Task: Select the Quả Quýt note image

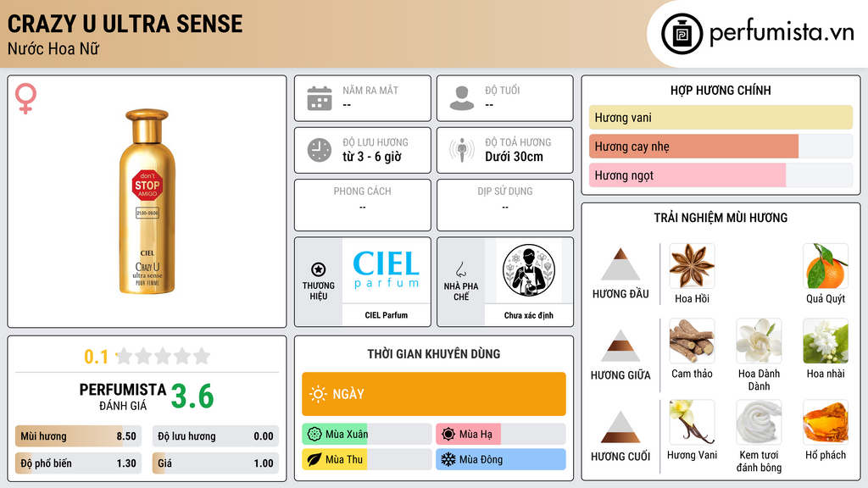Action: tap(826, 266)
